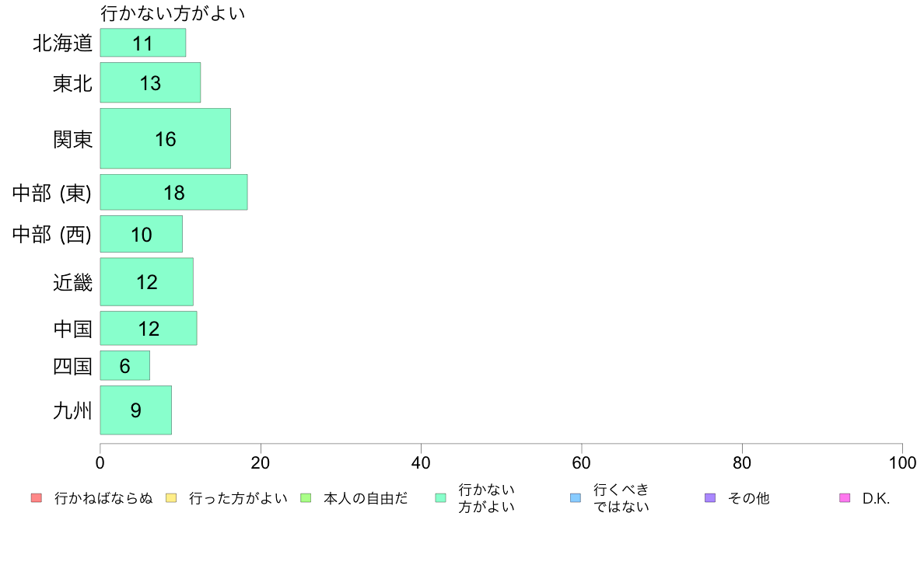924x572 pixels.
Task: Select the 四国 bar with value 6
Action: pos(124,365)
